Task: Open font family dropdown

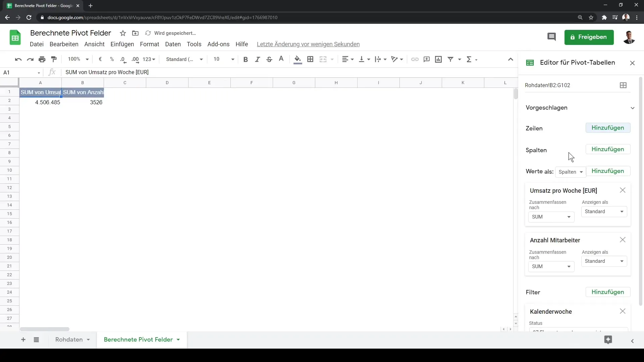Action: 184,59
